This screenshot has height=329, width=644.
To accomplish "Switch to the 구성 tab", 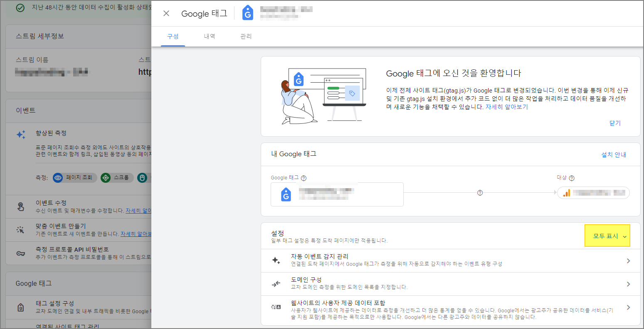I will pos(173,37).
